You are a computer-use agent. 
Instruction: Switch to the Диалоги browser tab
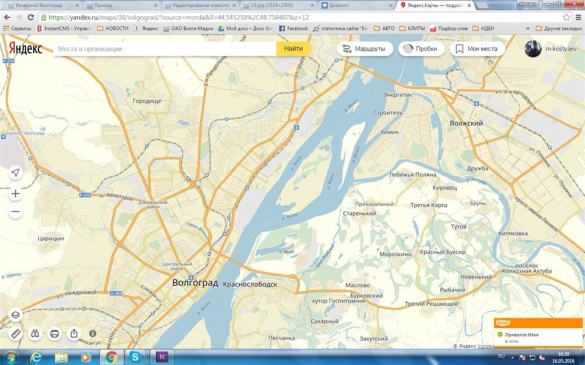pos(356,6)
